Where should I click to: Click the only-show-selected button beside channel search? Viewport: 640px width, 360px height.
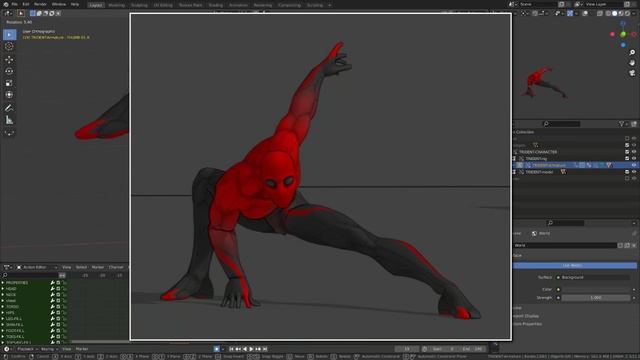click(x=62, y=276)
